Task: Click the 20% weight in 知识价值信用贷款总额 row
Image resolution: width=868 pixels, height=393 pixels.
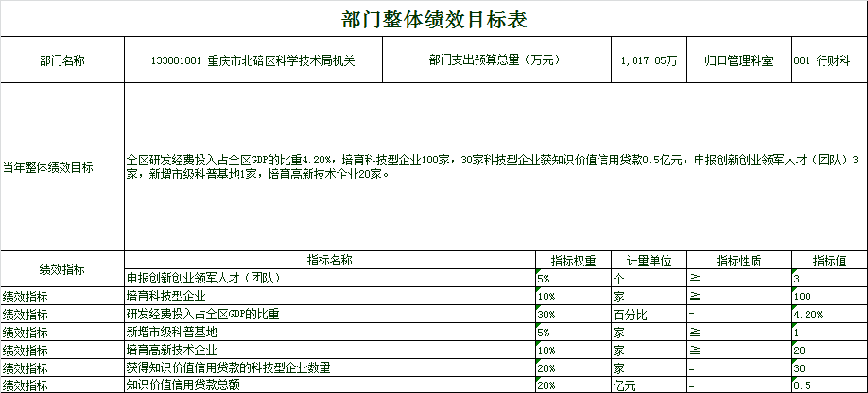Action: click(x=574, y=384)
